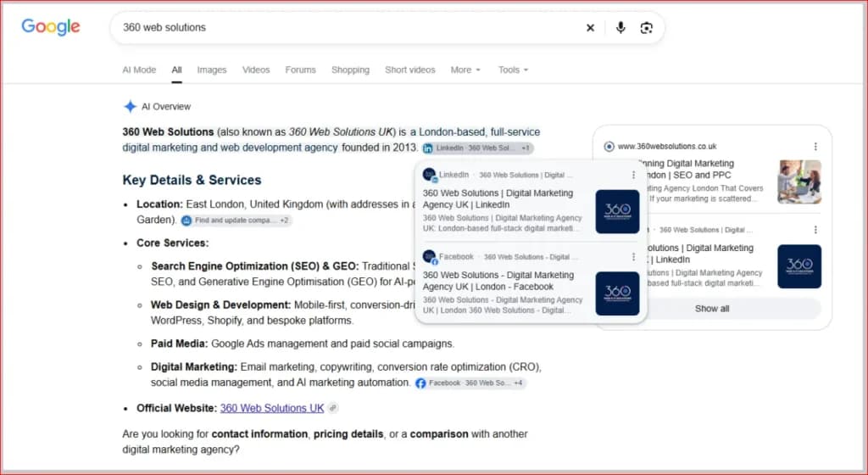Open Google Lens image search icon

[646, 28]
